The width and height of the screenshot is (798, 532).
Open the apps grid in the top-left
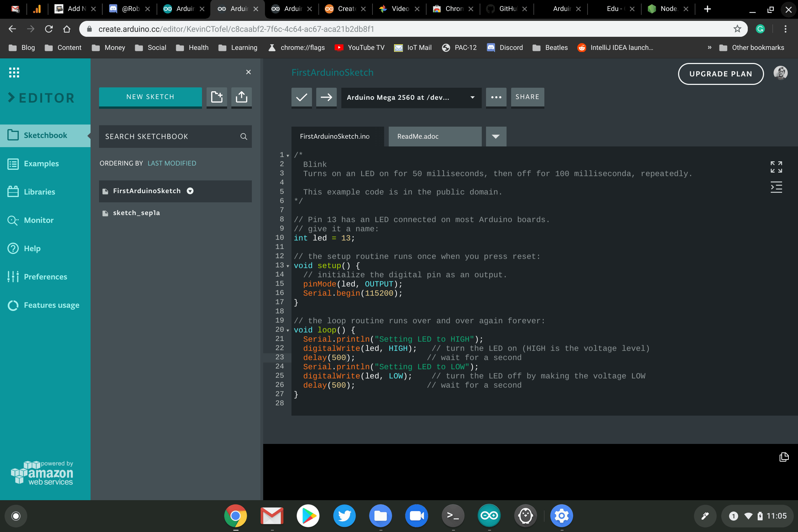tap(14, 72)
